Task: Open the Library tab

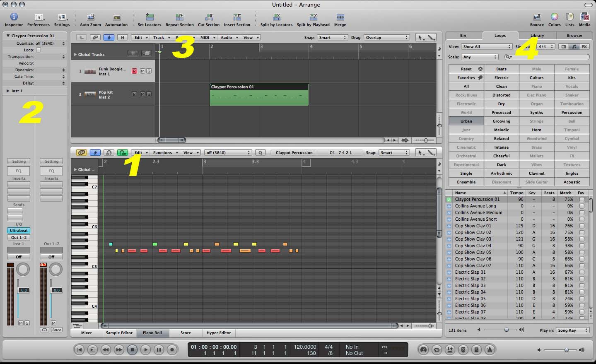Action: [x=537, y=35]
